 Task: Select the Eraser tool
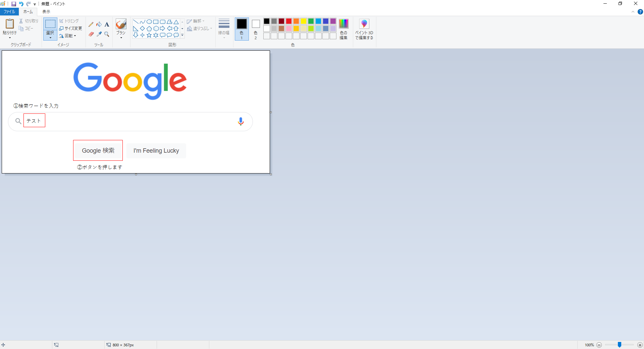91,34
